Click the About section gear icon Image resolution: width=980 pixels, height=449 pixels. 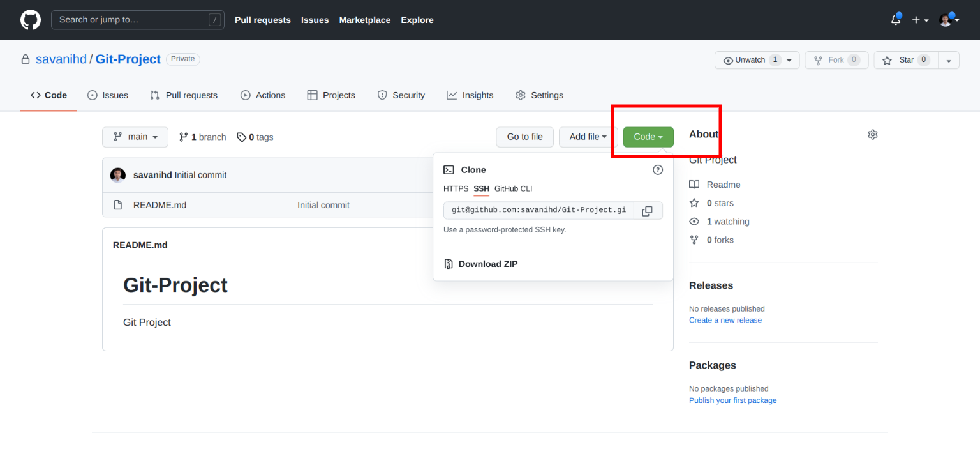(x=872, y=134)
